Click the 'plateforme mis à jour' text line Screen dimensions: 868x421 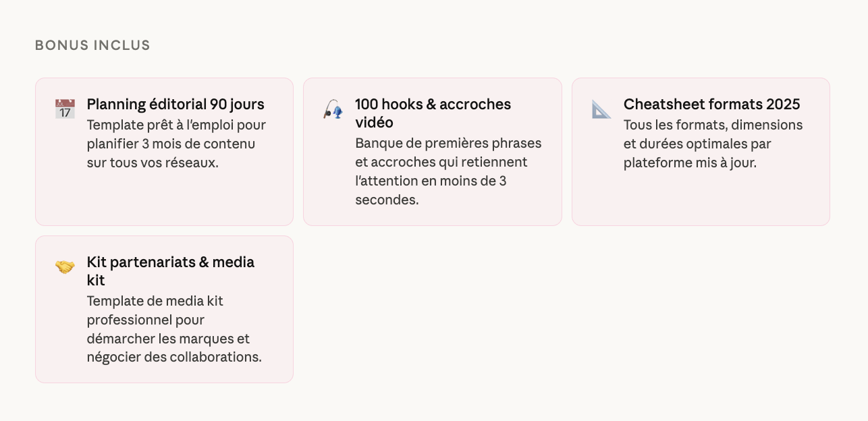[x=690, y=163]
